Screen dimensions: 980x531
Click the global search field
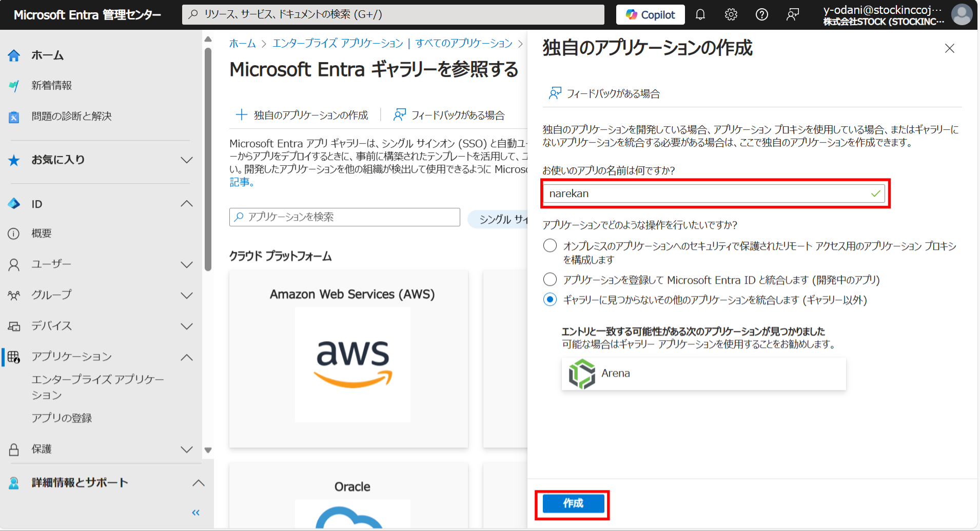coord(393,14)
